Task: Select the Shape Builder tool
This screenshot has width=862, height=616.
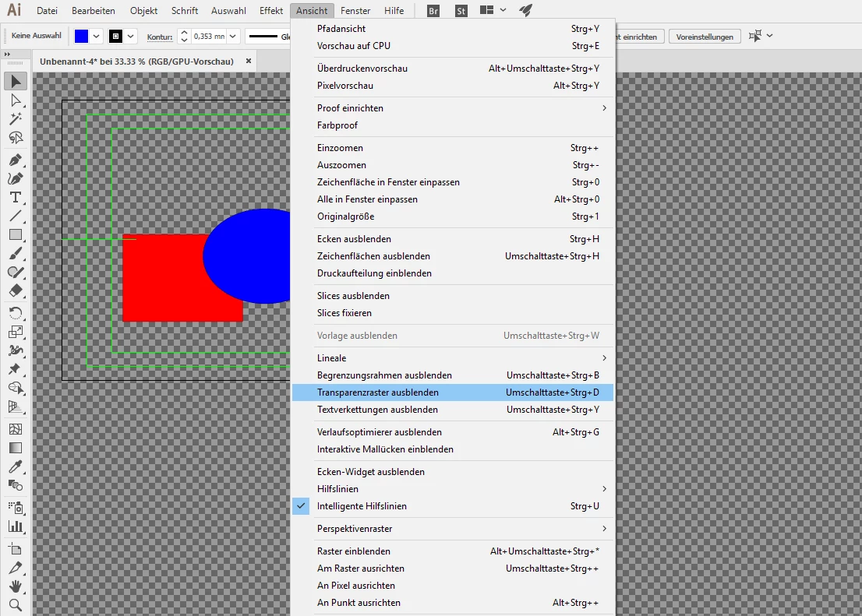Action: [x=16, y=388]
